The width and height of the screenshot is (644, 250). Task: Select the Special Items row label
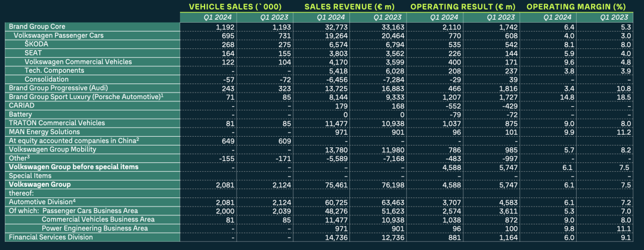(29, 175)
